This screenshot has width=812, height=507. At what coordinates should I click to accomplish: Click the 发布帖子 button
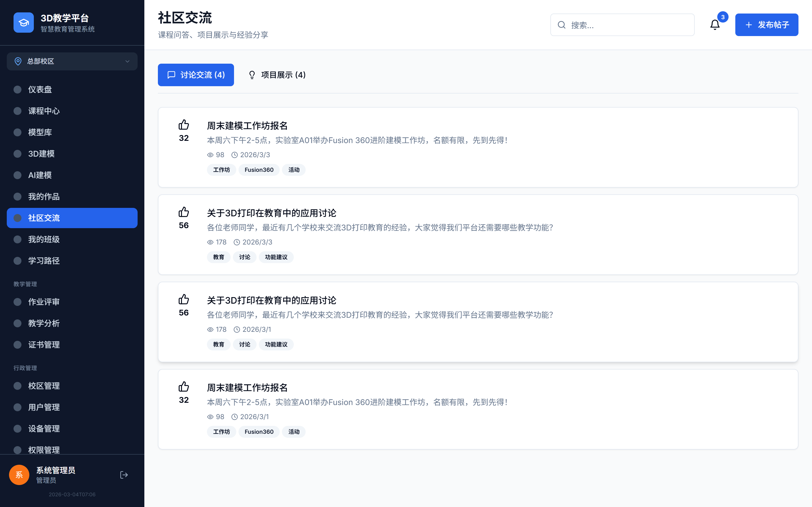coord(767,25)
